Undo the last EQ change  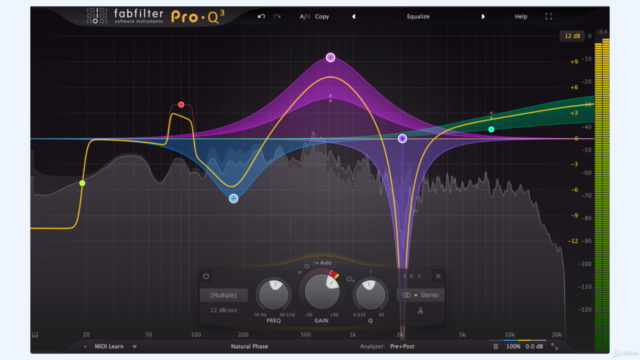pyautogui.click(x=261, y=16)
